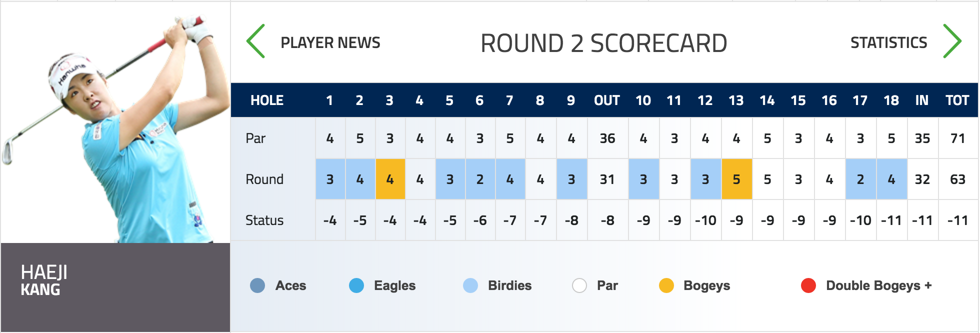Click the yellow Bogeys legend dot

click(666, 285)
